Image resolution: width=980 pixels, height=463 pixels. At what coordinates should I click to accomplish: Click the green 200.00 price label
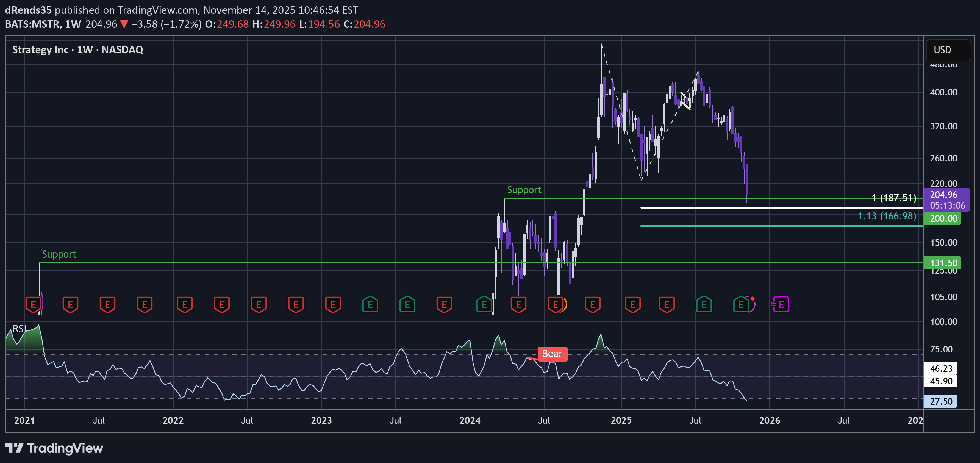[942, 218]
